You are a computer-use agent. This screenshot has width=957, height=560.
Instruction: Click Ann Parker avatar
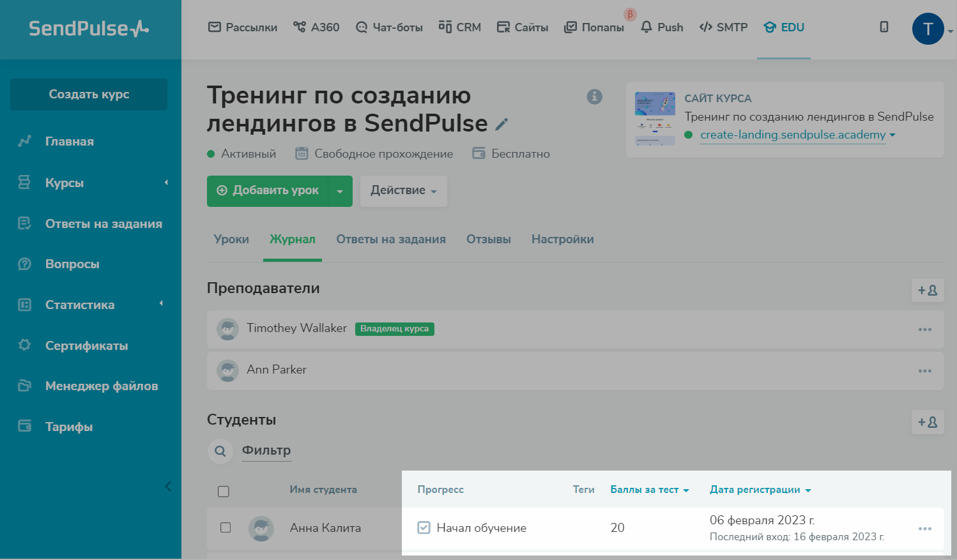point(227,371)
